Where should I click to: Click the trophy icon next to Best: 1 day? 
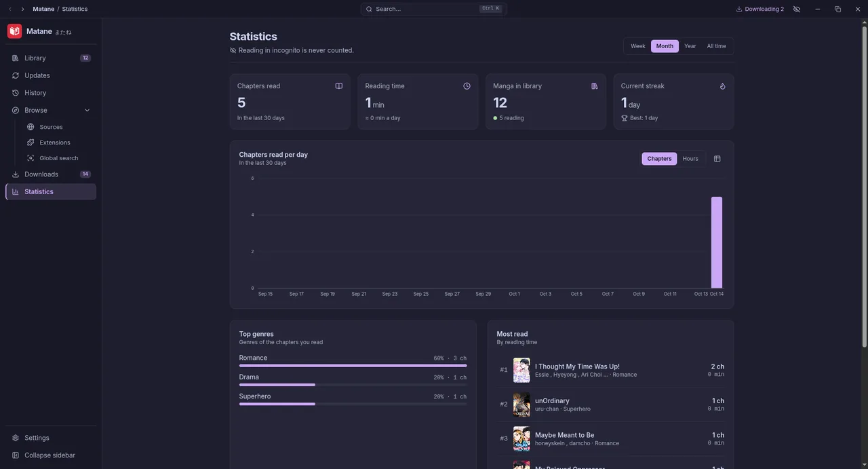(625, 118)
